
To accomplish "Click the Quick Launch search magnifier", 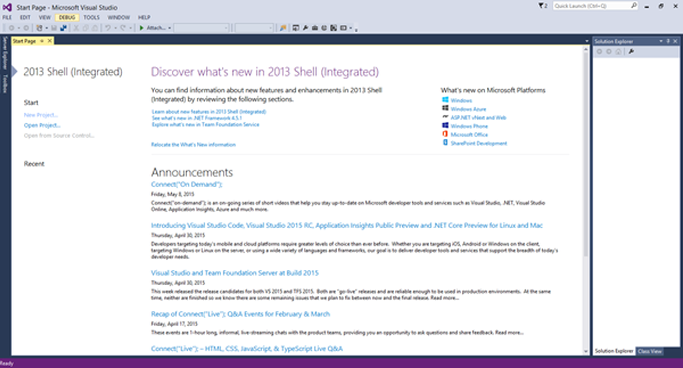I will tap(634, 6).
